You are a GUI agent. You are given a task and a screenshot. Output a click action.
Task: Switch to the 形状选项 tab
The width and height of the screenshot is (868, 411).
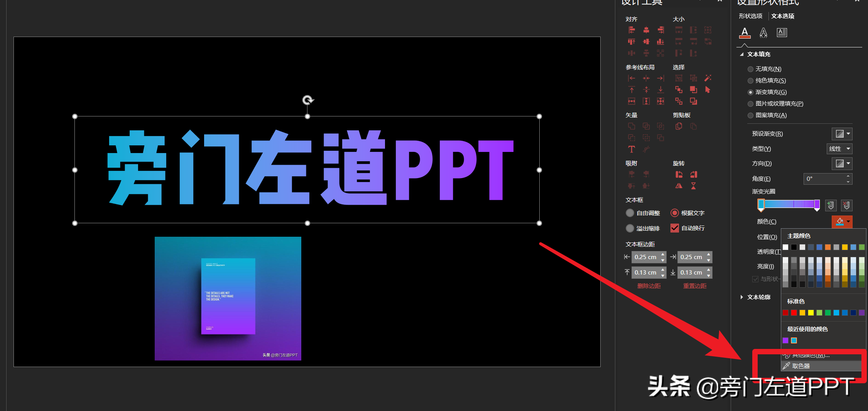[x=750, y=16]
